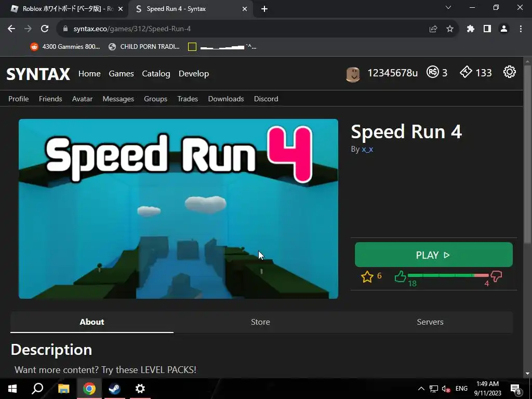Close the Roblox whiteboard tab
Screen dimensions: 532x399
pos(121,9)
